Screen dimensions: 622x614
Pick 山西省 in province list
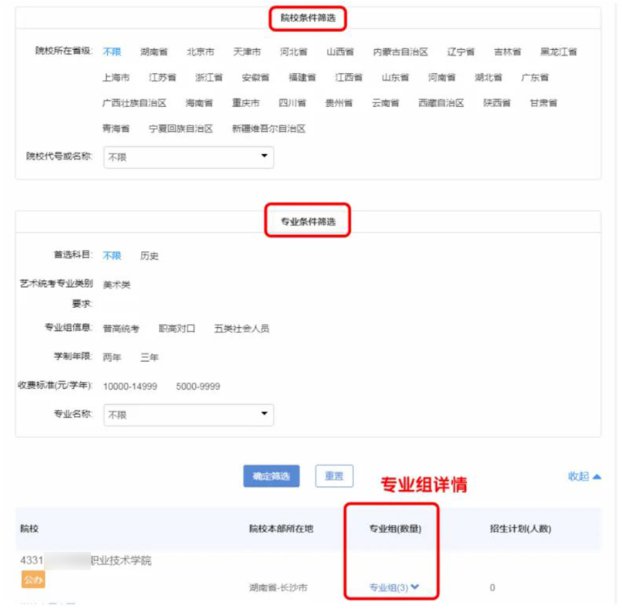[x=340, y=52]
